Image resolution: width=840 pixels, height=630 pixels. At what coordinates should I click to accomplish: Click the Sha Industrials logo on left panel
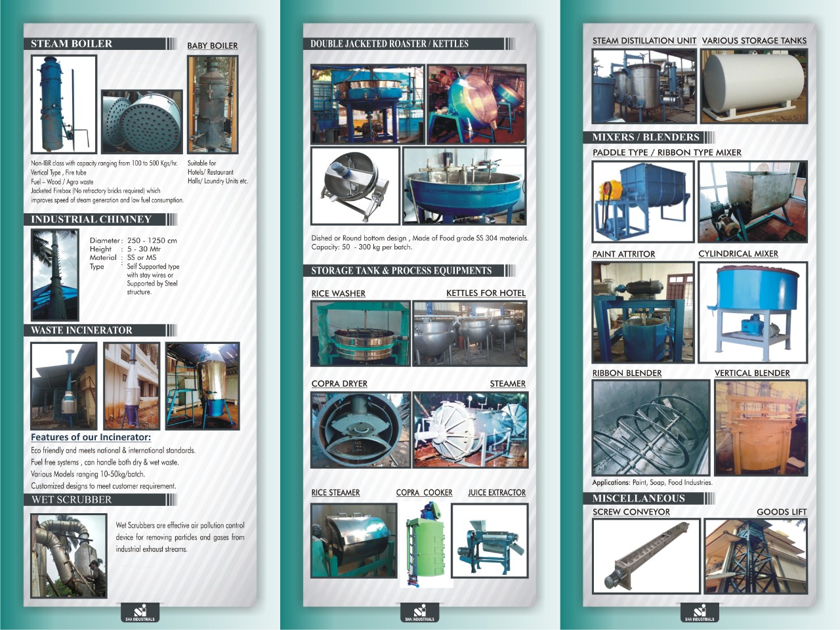(x=140, y=612)
